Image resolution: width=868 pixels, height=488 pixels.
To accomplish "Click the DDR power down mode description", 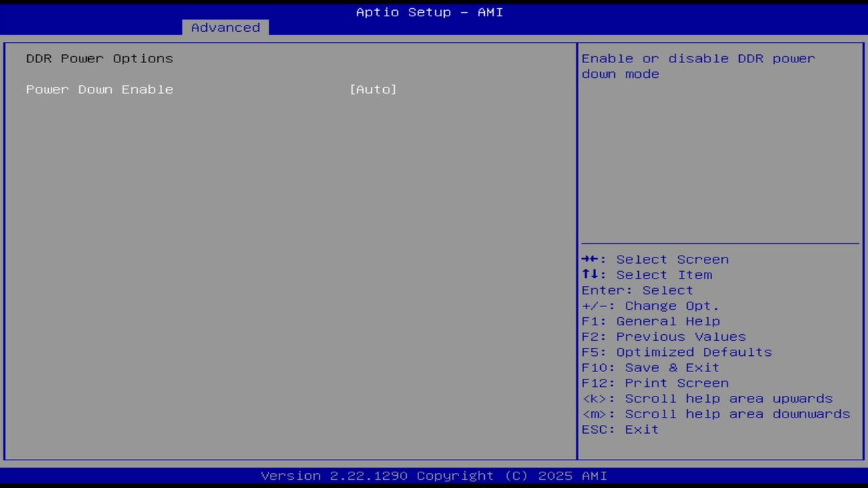I will pyautogui.click(x=698, y=66).
